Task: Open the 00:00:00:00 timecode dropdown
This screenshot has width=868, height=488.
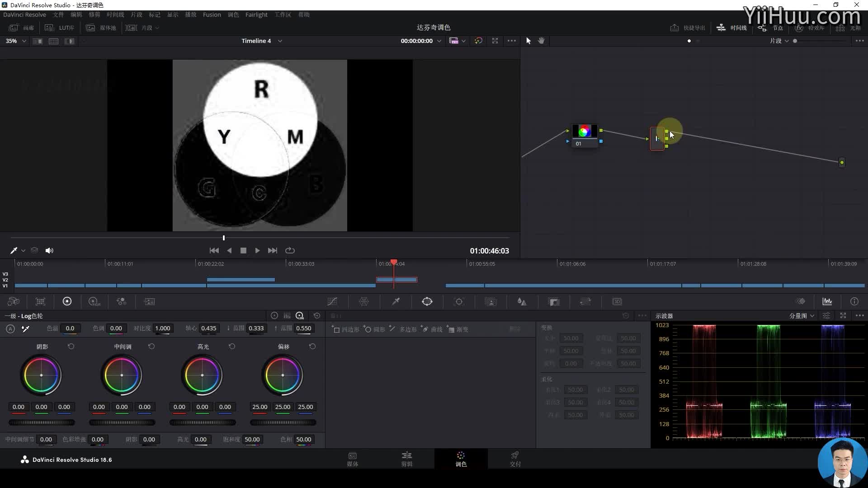Action: pos(439,41)
